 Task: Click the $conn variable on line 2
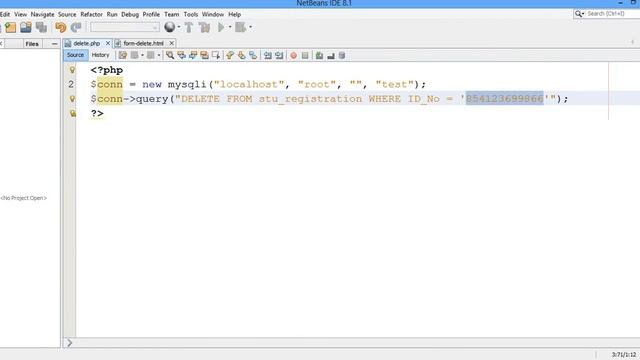click(107, 84)
